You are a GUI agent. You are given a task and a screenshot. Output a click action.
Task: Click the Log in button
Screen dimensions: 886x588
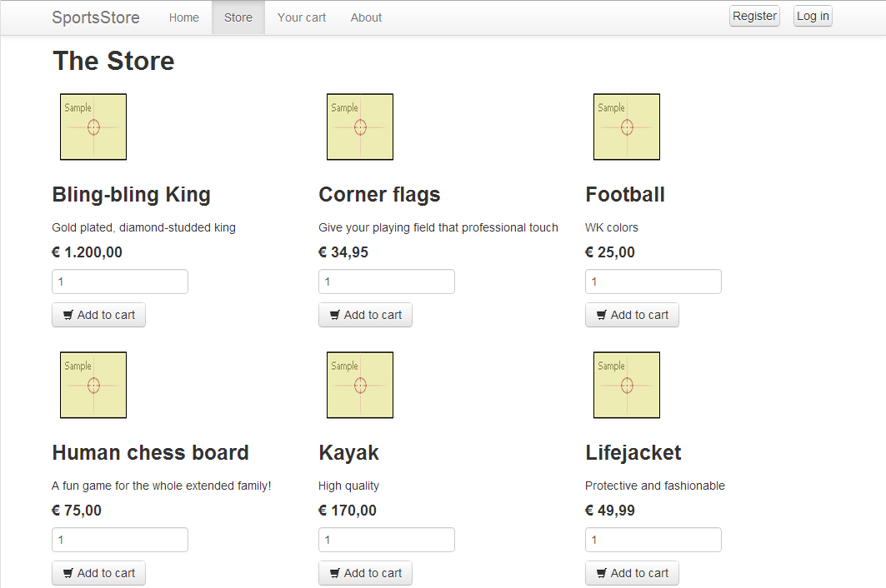point(812,16)
